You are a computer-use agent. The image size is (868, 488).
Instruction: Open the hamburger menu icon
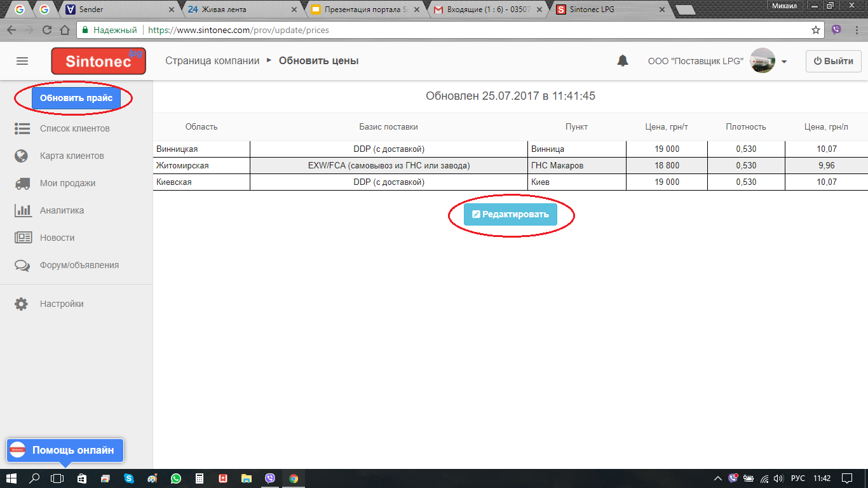[x=22, y=61]
